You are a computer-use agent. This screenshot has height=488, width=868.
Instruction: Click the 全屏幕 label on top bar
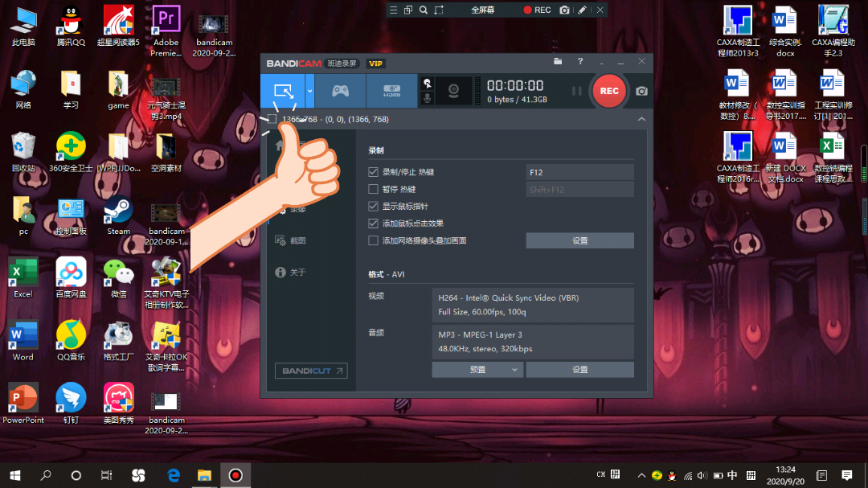[x=483, y=10]
